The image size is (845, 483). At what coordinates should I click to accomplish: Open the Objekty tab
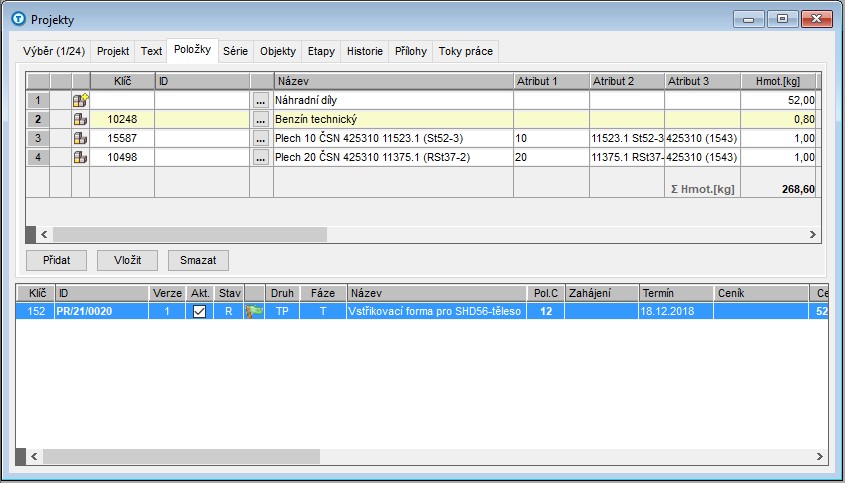click(x=278, y=51)
